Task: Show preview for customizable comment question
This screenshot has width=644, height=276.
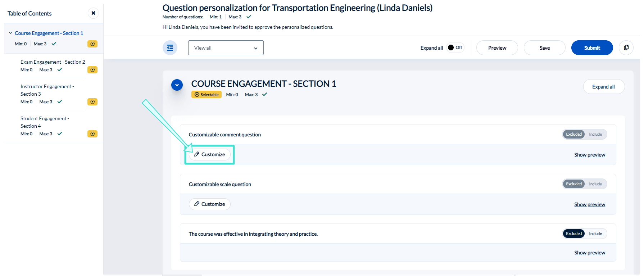Action: (590, 155)
